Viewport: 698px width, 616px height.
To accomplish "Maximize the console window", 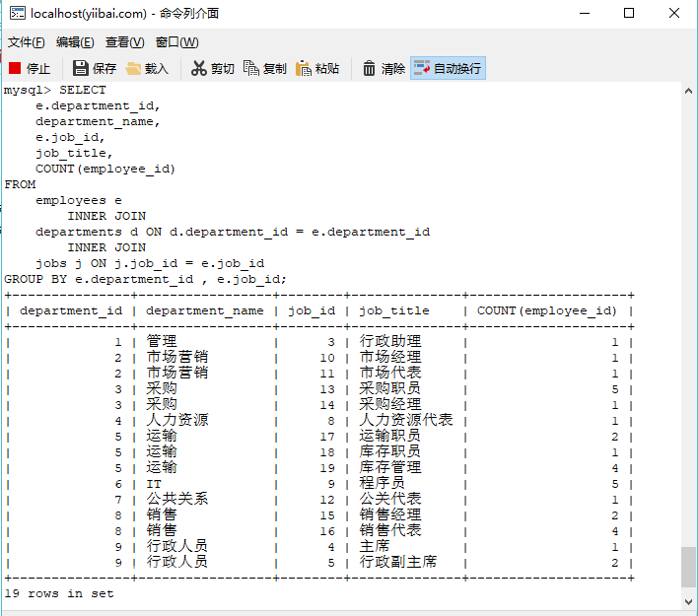I will [629, 14].
